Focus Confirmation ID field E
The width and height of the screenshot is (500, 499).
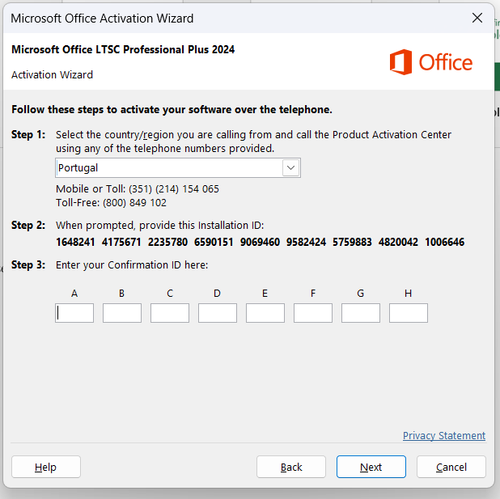(x=265, y=313)
